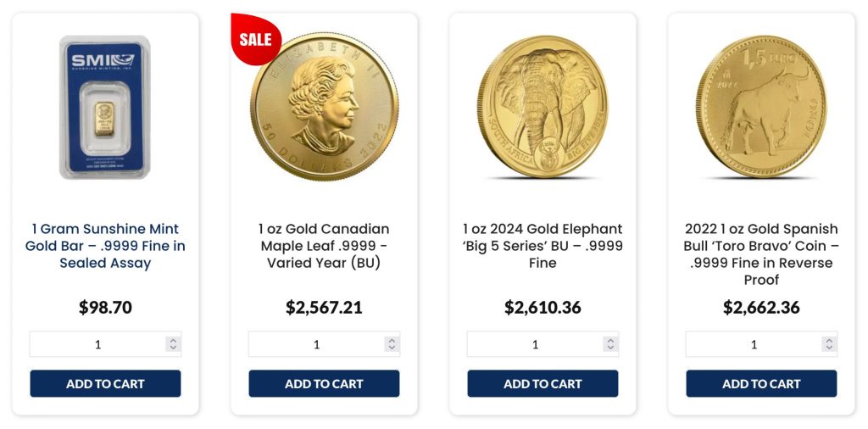Screen dimensions: 868x429
Task: Open 1 oz Gold Canadian Maple Leaf link
Action: pyautogui.click(x=324, y=246)
